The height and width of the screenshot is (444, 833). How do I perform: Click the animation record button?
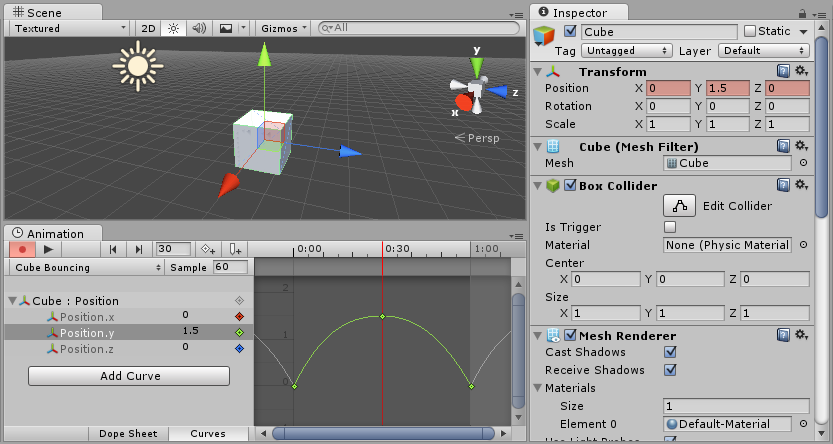click(x=21, y=249)
